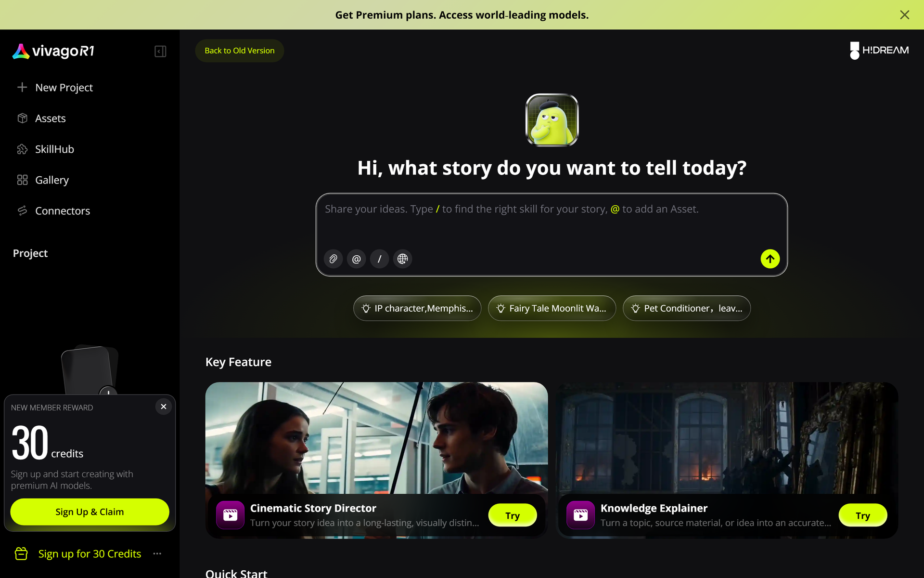This screenshot has height=578, width=924.
Task: Collapse the sidebar panel icon
Action: 160,52
